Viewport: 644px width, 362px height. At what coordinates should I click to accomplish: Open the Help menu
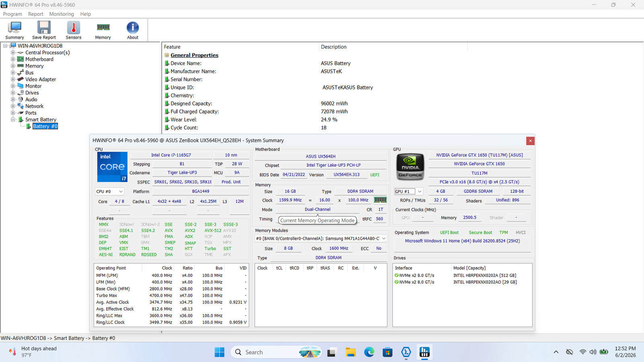(x=85, y=14)
